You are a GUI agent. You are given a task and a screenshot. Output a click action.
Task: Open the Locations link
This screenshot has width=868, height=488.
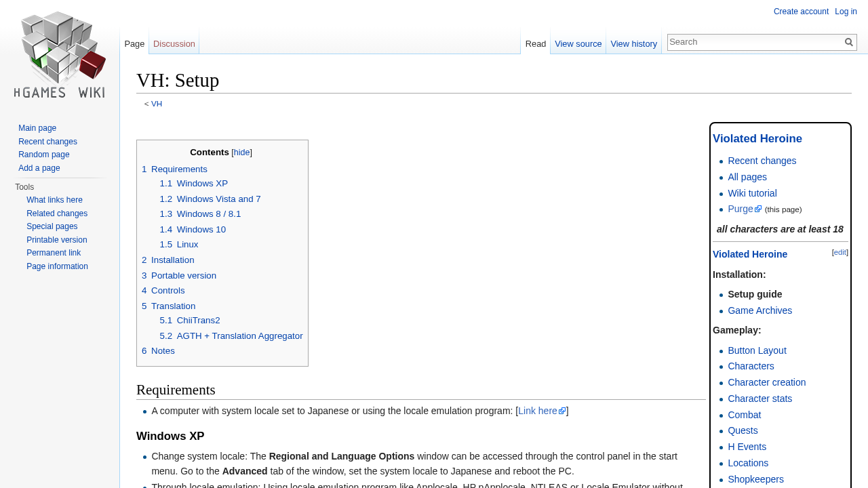point(748,463)
